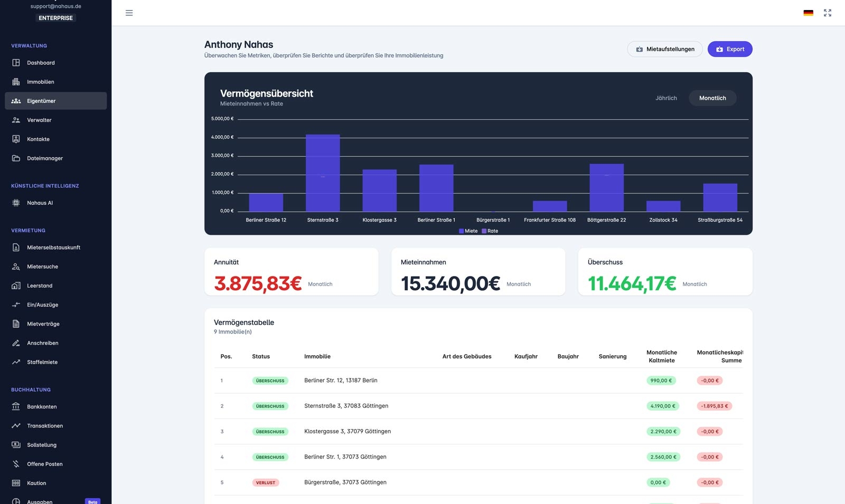Open the Bankkonten bank icon

pos(16,407)
